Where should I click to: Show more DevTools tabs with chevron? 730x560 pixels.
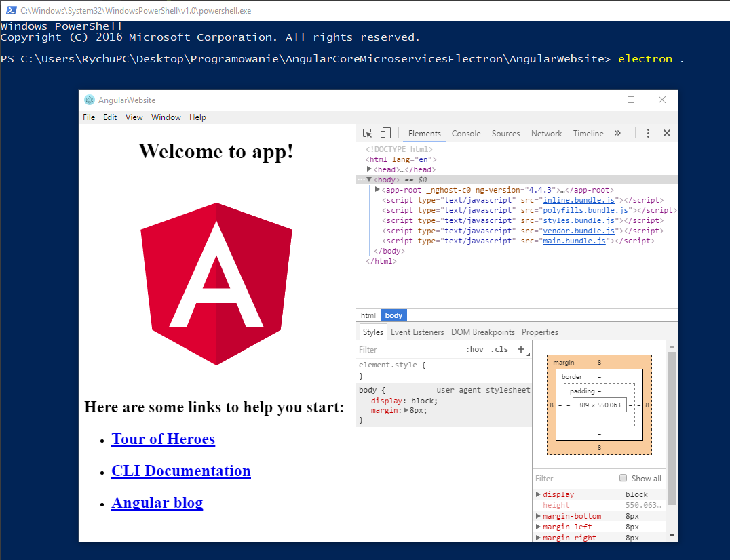pos(617,134)
